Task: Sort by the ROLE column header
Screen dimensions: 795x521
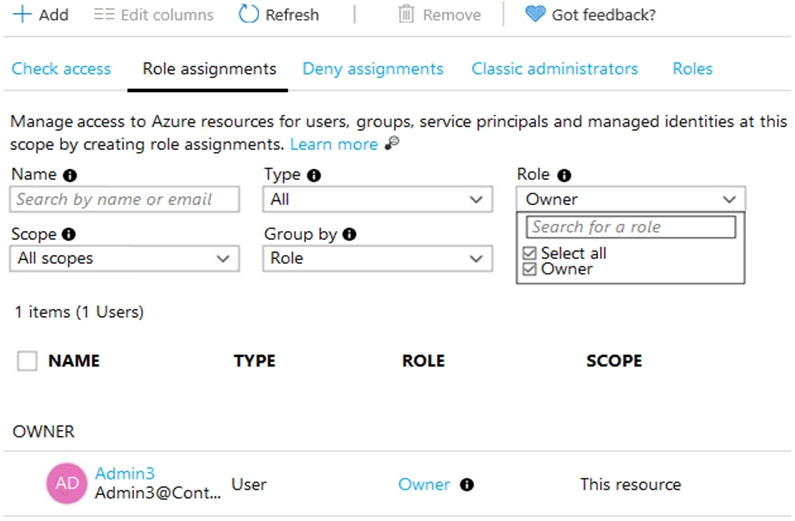Action: pyautogui.click(x=423, y=361)
